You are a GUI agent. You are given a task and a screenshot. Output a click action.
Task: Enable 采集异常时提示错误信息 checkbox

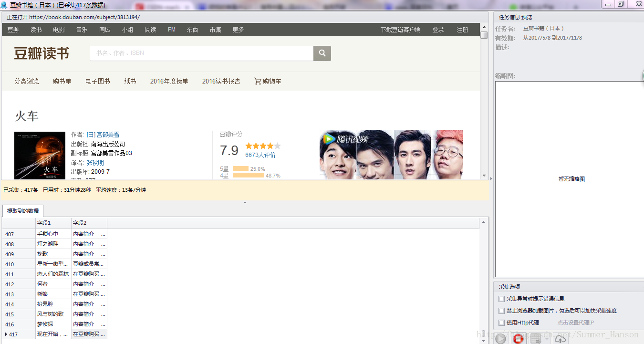pyautogui.click(x=501, y=299)
